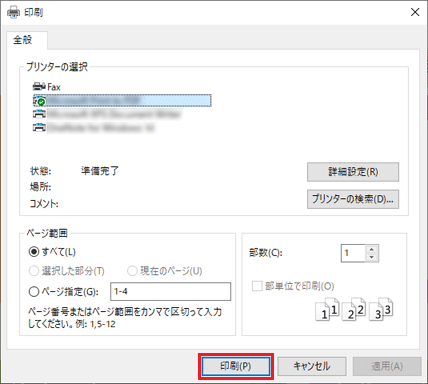
Task: Click the キャンセル button
Action: coord(312,366)
